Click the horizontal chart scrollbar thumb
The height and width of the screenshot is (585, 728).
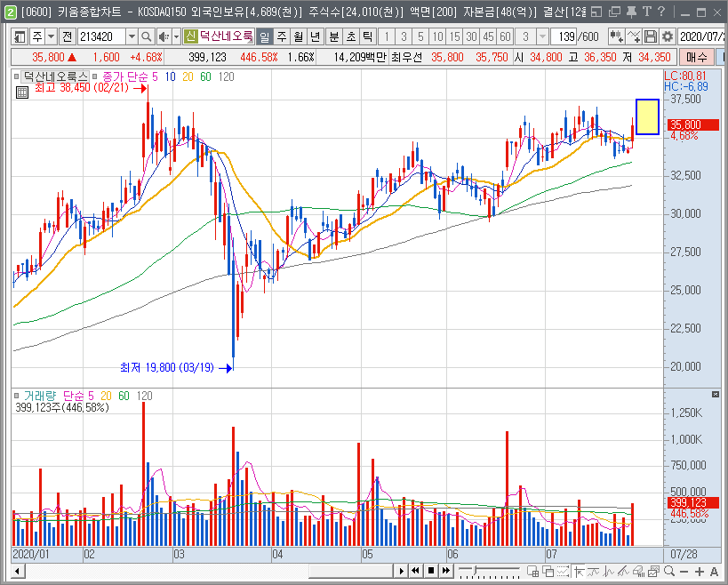[351, 571]
